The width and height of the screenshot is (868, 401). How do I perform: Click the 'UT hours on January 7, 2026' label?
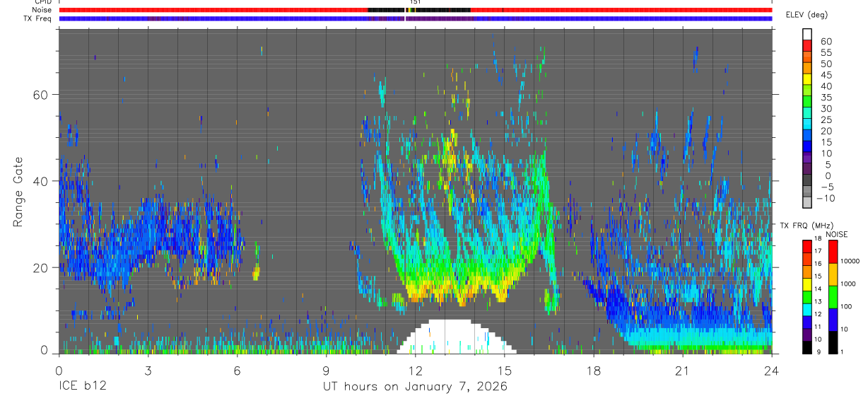pos(416,387)
